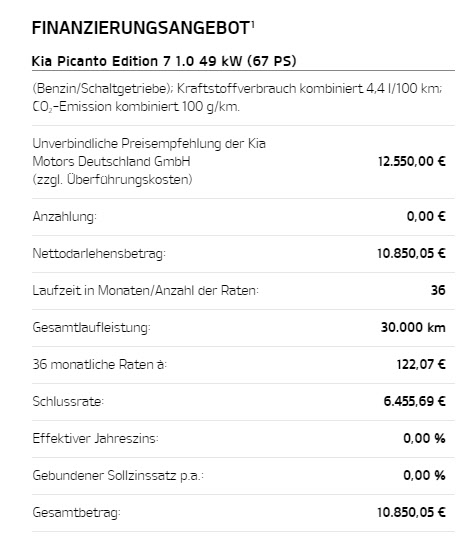Click the Nettodarlehensbetrag label
Image resolution: width=472 pixels, height=558 pixels.
(99, 254)
